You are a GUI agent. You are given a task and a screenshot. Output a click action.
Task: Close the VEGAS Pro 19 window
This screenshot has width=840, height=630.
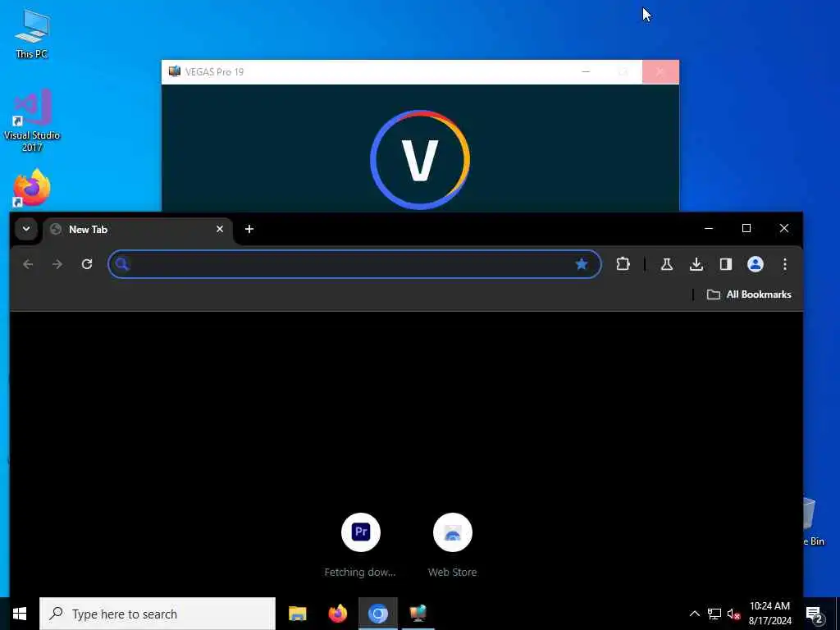(660, 72)
